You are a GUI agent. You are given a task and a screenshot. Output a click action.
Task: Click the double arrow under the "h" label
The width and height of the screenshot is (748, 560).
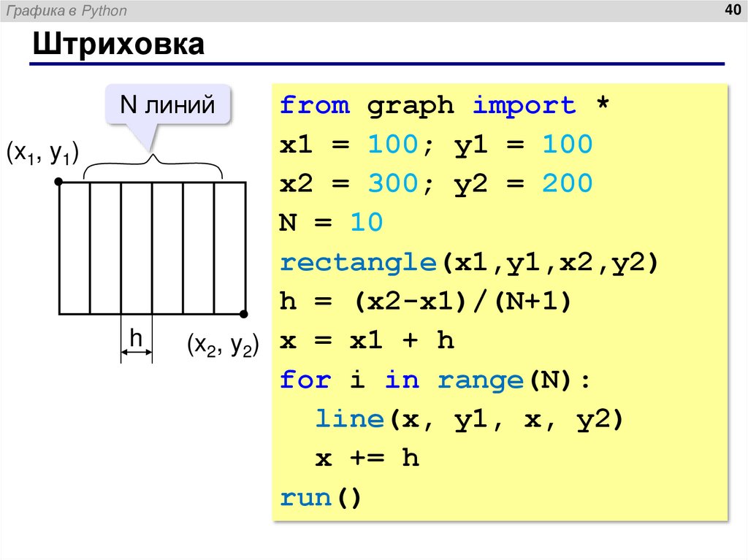[x=137, y=353]
